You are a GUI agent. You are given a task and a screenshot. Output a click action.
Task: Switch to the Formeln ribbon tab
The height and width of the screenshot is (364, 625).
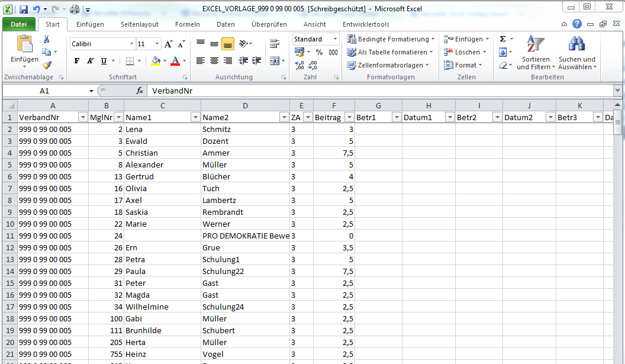[188, 24]
